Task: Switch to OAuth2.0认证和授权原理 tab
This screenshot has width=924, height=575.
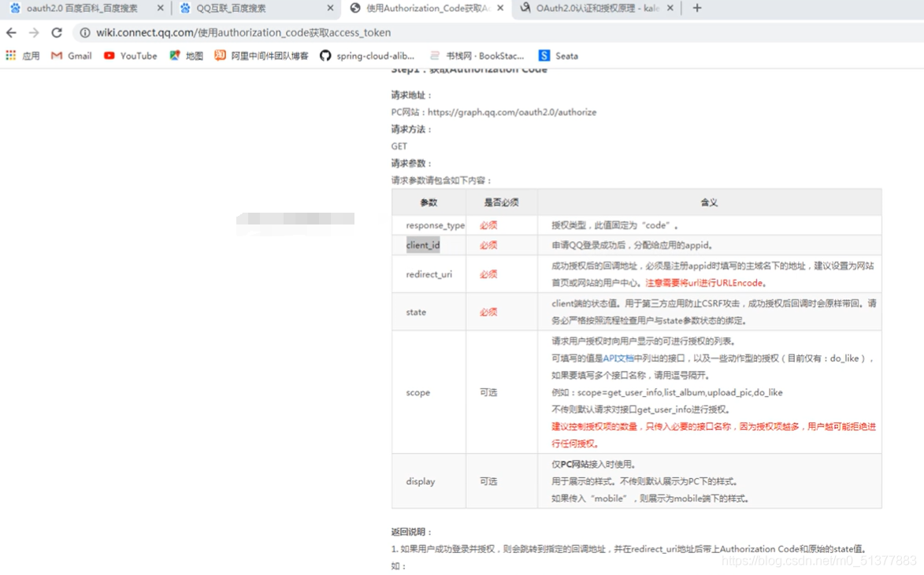Action: pos(596,8)
